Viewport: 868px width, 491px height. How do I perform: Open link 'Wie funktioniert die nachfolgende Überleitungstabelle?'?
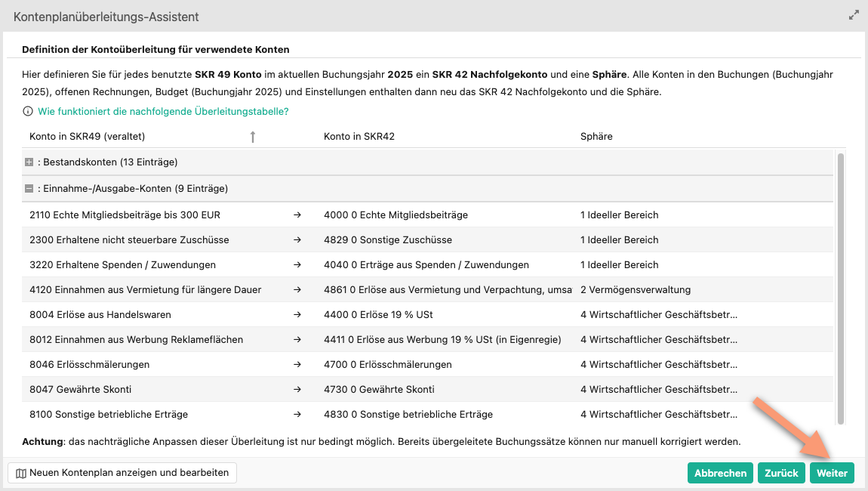click(x=163, y=111)
